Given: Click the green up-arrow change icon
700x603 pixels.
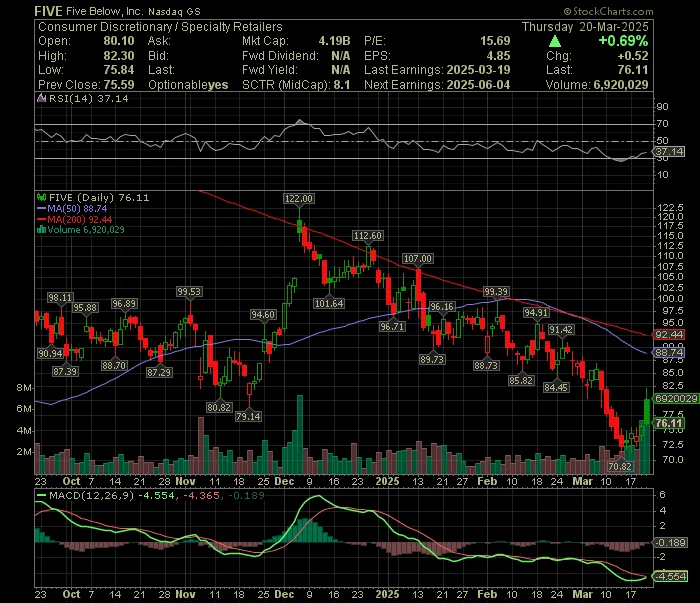Looking at the screenshot, I should pos(554,42).
